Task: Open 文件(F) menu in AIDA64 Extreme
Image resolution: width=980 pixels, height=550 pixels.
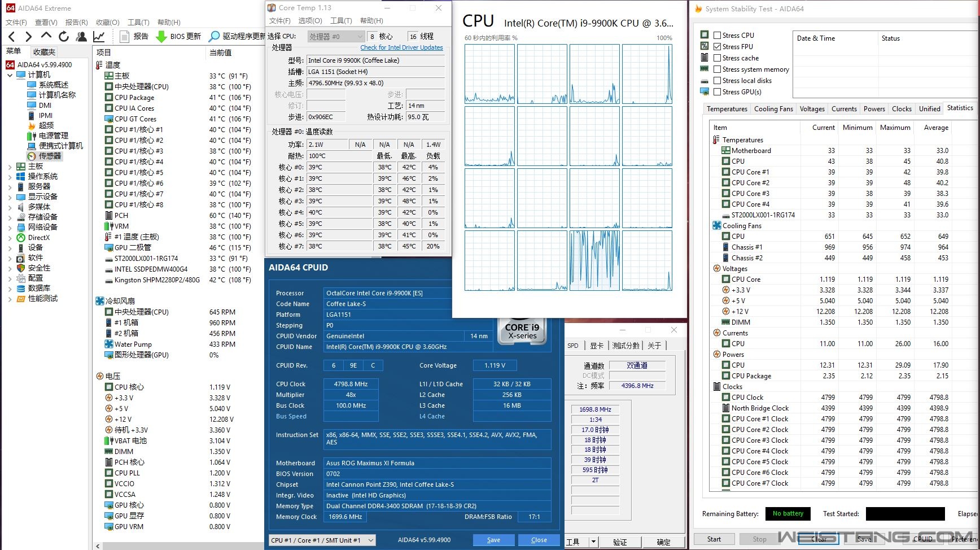Action: (16, 23)
